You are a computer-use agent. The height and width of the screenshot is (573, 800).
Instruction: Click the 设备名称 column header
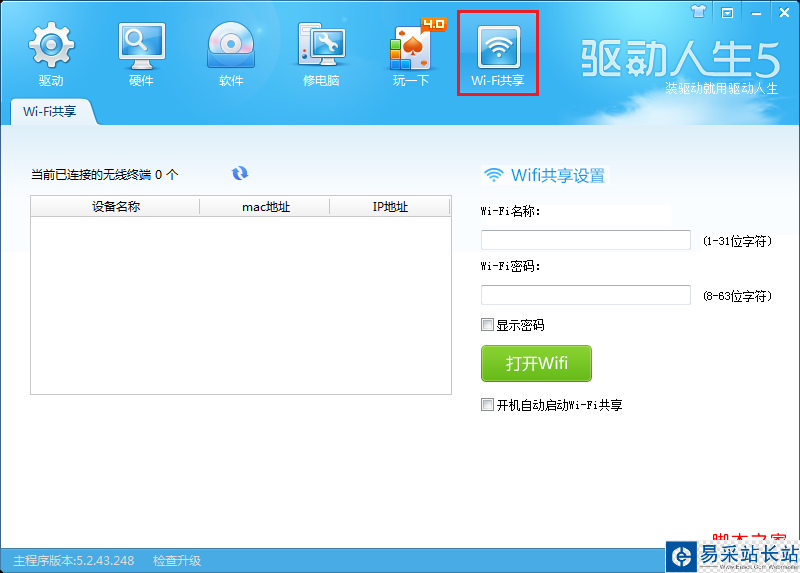tap(115, 207)
